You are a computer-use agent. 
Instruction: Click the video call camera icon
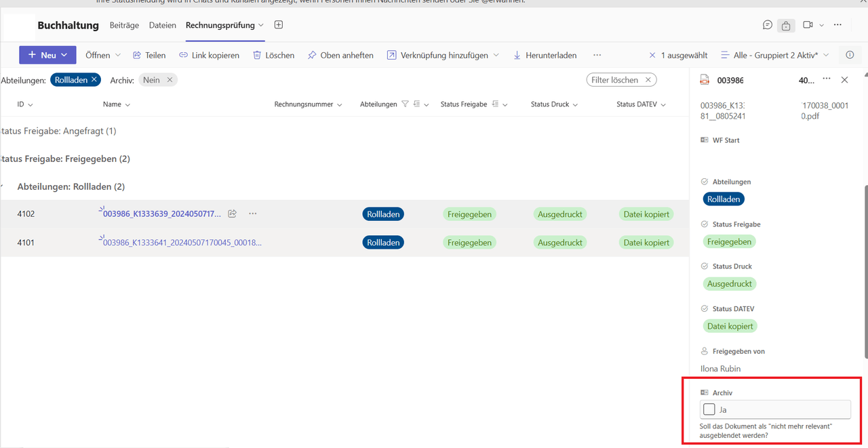click(x=808, y=25)
